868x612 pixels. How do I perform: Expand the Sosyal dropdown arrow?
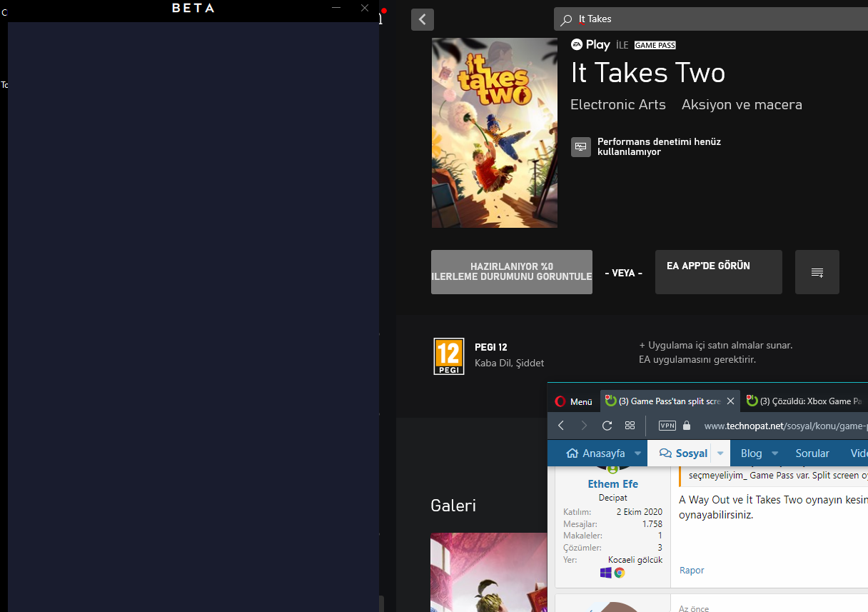(x=720, y=453)
